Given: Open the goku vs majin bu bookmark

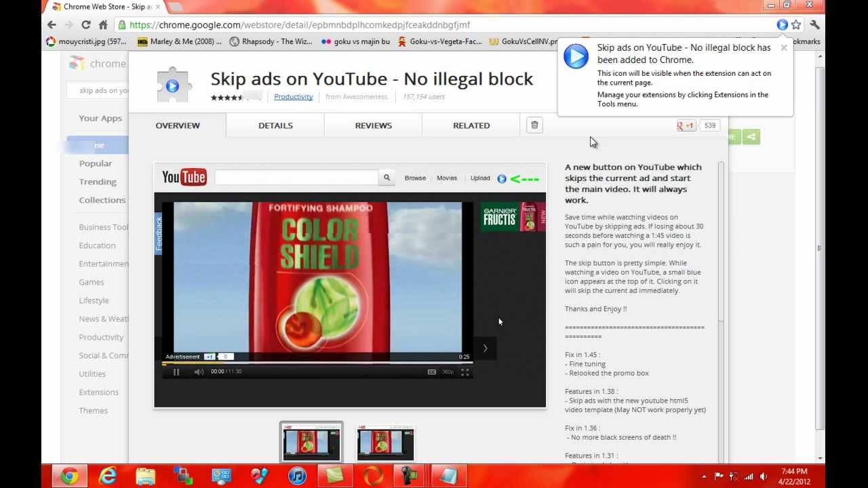Looking at the screenshot, I should point(356,41).
